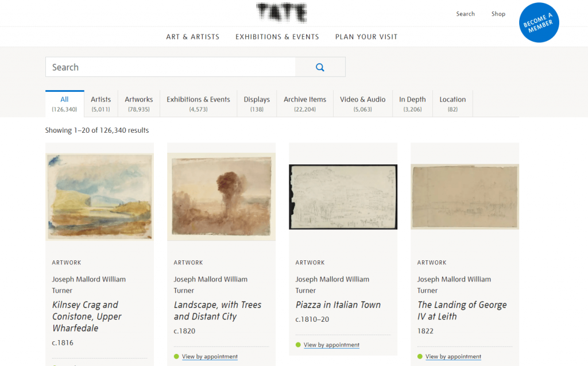Image resolution: width=588 pixels, height=366 pixels.
Task: Click the Become a Member badge
Action: pyautogui.click(x=538, y=23)
